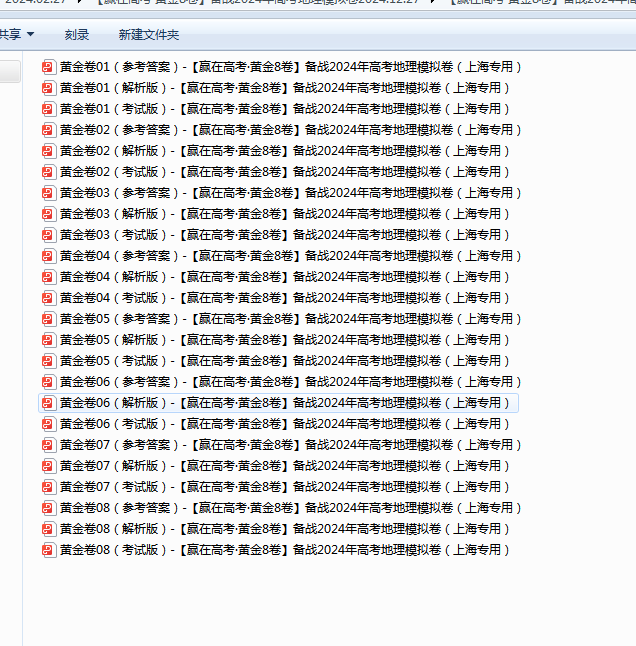Select file name 黄金卷03(考试版)

285,235
